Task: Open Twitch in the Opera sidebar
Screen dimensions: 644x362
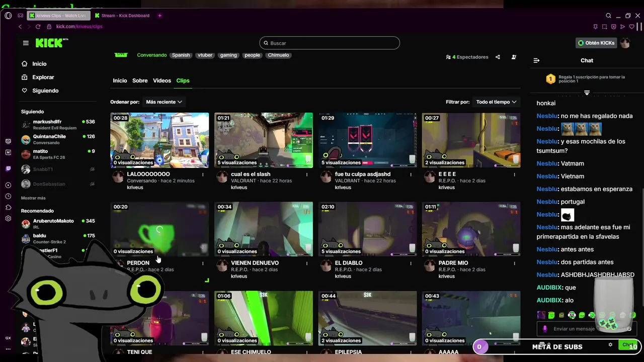Action: click(8, 168)
